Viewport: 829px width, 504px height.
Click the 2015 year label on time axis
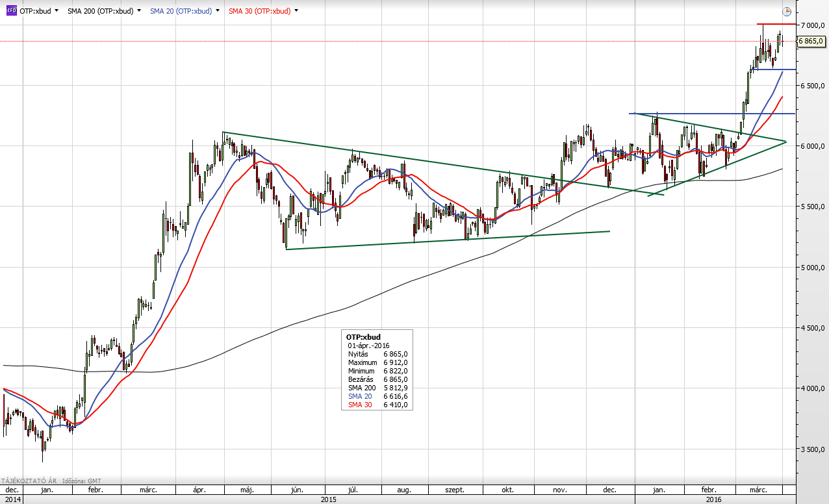(329, 499)
